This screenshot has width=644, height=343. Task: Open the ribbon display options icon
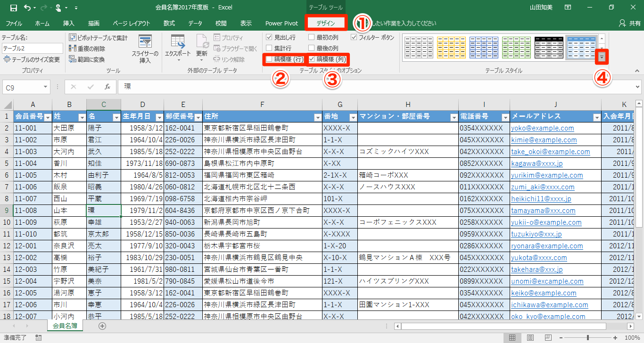click(568, 8)
